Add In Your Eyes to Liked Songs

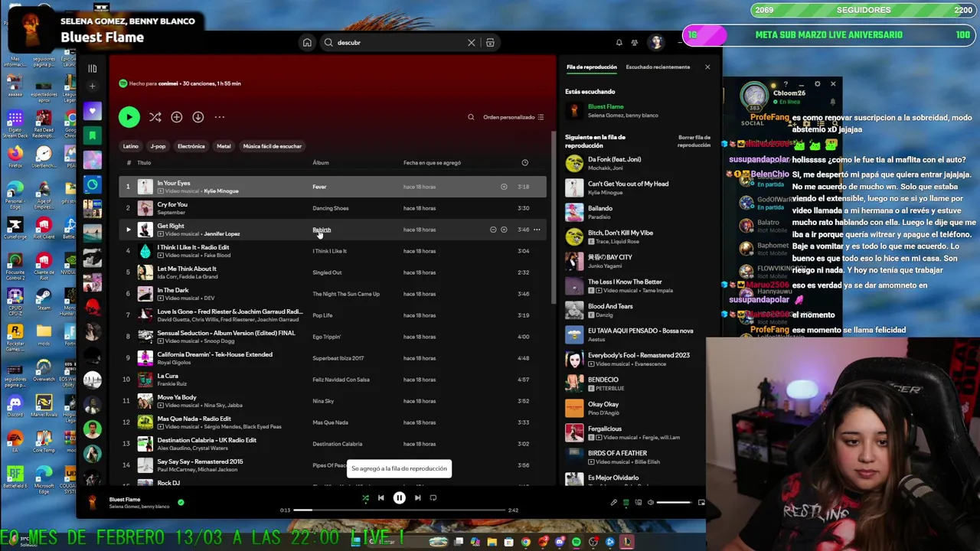[x=504, y=187]
